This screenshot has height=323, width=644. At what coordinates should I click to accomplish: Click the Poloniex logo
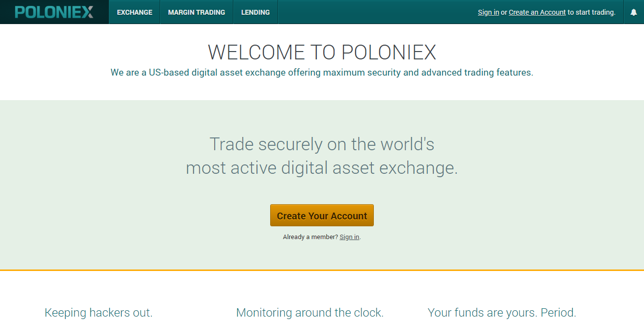54,12
